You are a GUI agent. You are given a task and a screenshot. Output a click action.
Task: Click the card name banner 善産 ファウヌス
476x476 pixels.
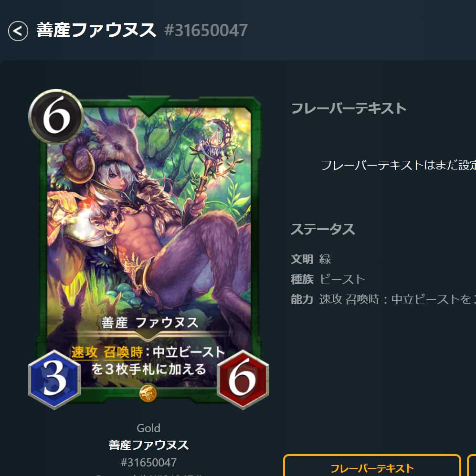(150, 323)
